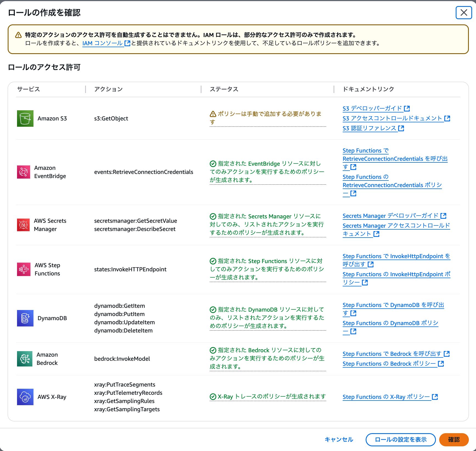Click external icon beside S3 デベロッパーガイド
This screenshot has height=451, width=476.
coord(407,109)
